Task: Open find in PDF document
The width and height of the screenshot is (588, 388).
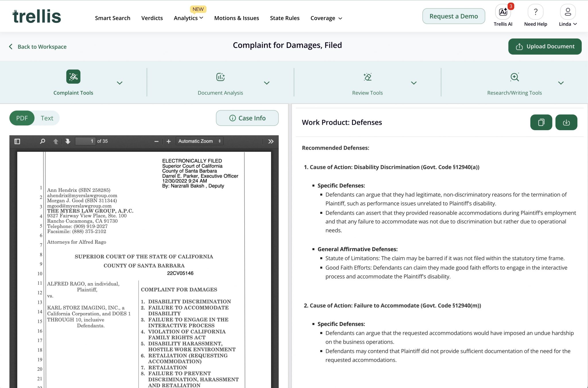Action: (x=42, y=141)
